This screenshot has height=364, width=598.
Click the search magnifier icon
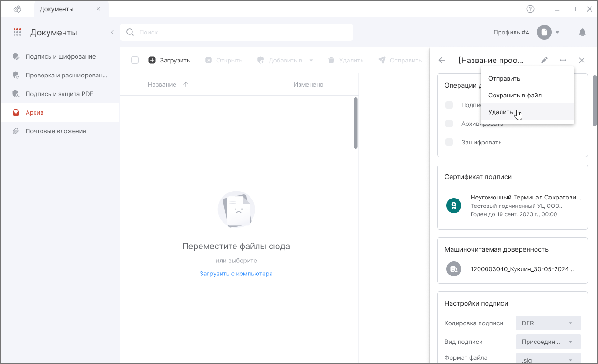130,32
